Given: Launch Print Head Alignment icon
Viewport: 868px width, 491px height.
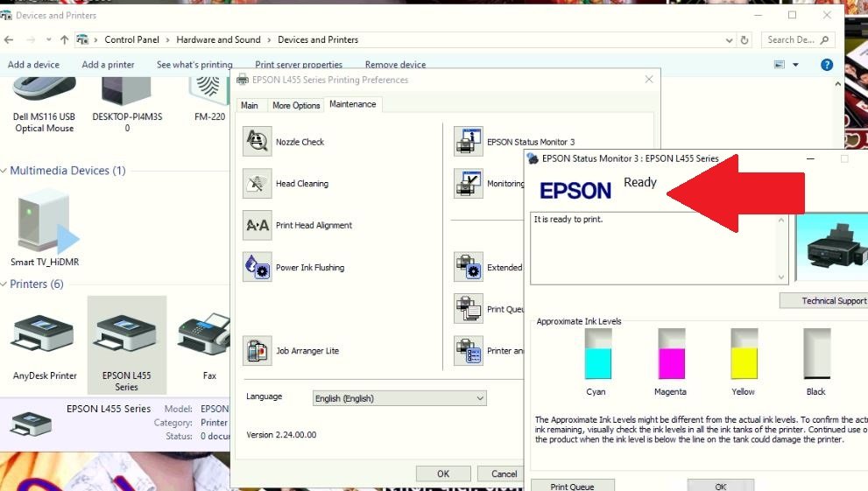Looking at the screenshot, I should pyautogui.click(x=257, y=225).
